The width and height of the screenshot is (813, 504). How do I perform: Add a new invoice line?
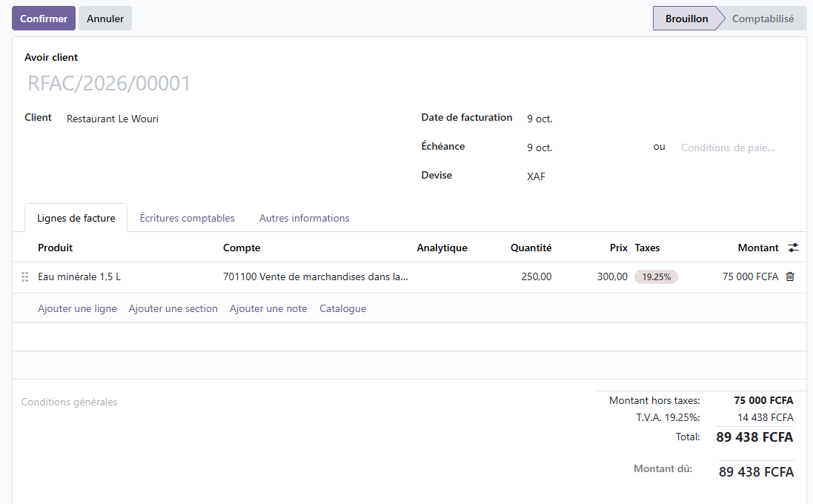coord(77,308)
